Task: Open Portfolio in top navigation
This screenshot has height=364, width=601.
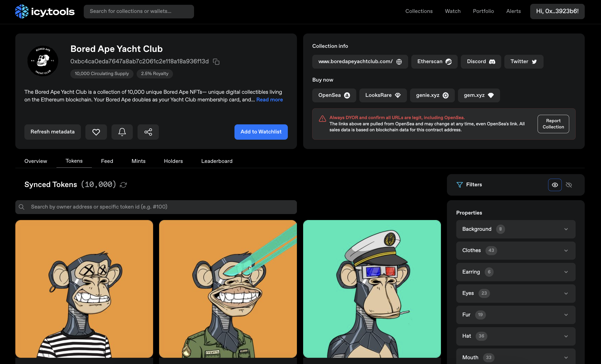Action: pos(483,11)
